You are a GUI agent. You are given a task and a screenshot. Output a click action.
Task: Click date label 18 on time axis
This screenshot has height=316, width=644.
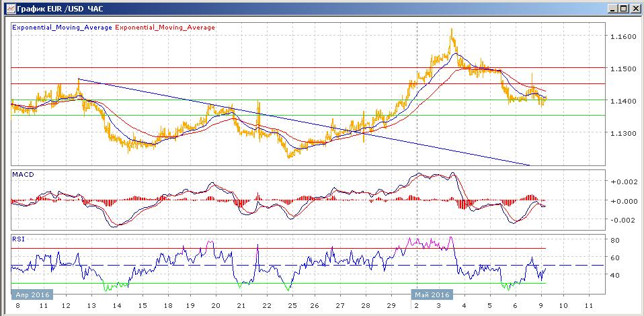[x=167, y=306]
